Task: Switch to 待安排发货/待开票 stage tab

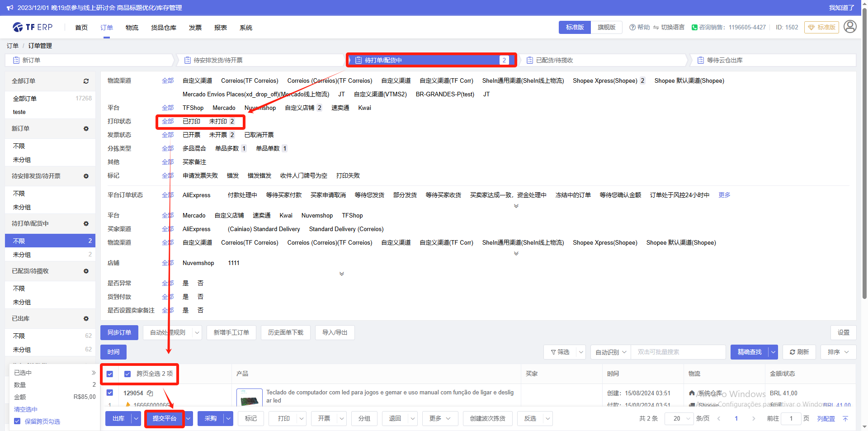Action: [x=260, y=60]
